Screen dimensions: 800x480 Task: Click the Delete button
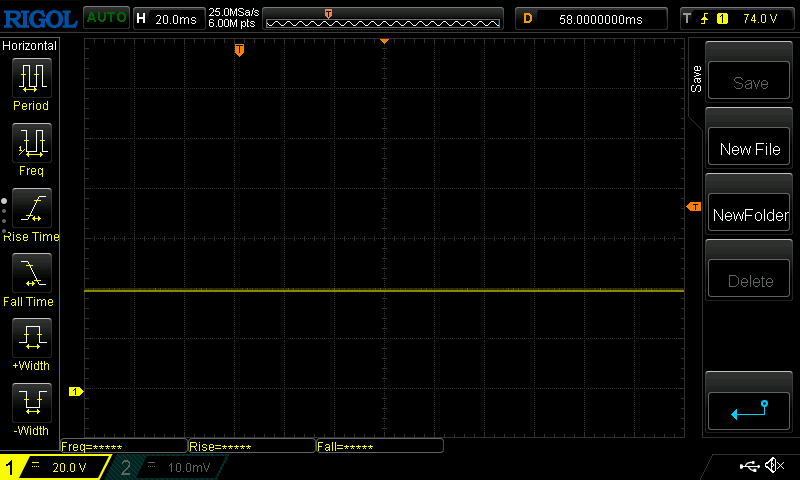[749, 279]
